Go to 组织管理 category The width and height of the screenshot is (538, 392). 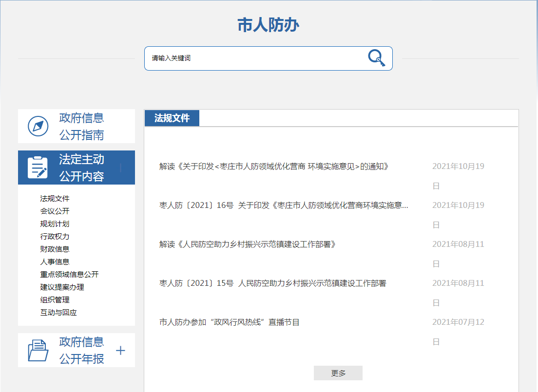tap(55, 300)
